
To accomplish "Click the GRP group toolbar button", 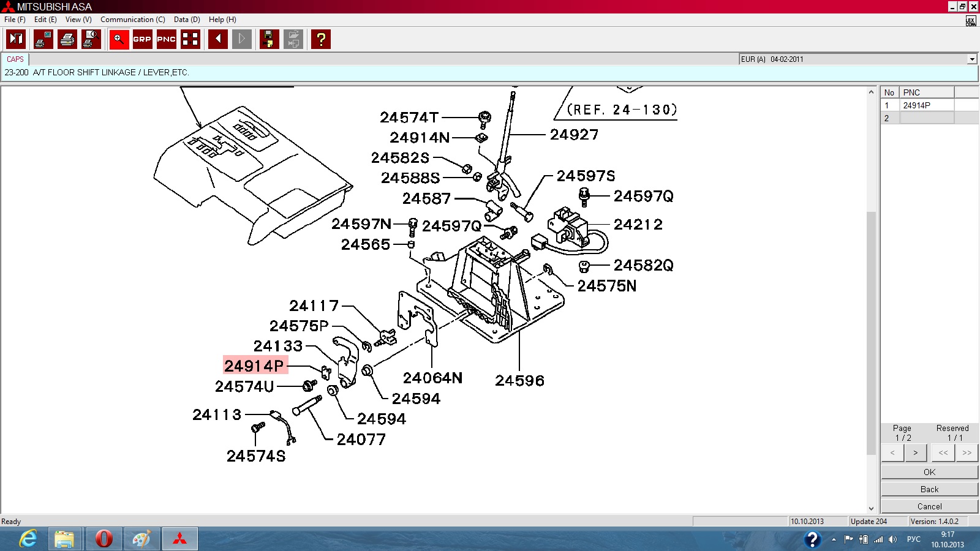I will click(142, 39).
